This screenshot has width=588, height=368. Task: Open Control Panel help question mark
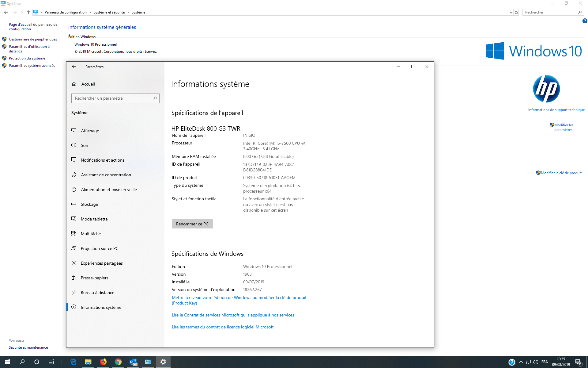[585, 21]
